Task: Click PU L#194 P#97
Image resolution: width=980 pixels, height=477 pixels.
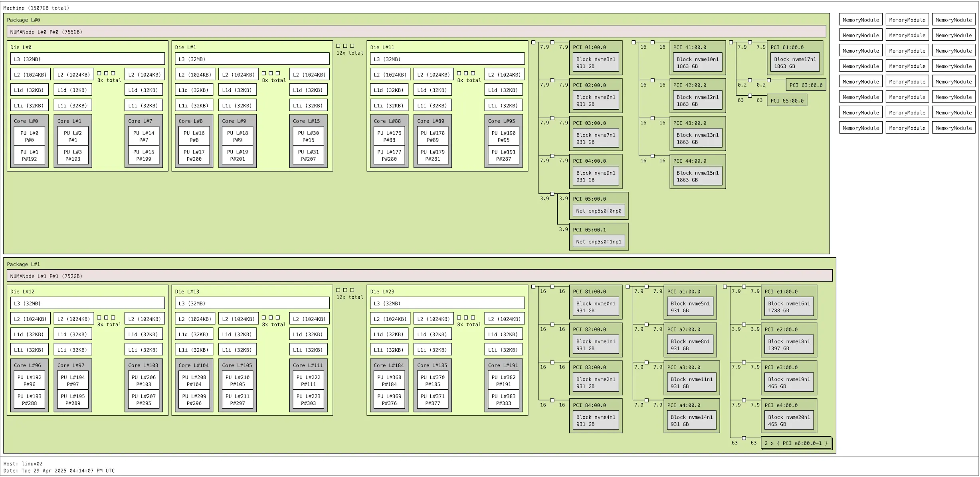Action: pos(73,381)
